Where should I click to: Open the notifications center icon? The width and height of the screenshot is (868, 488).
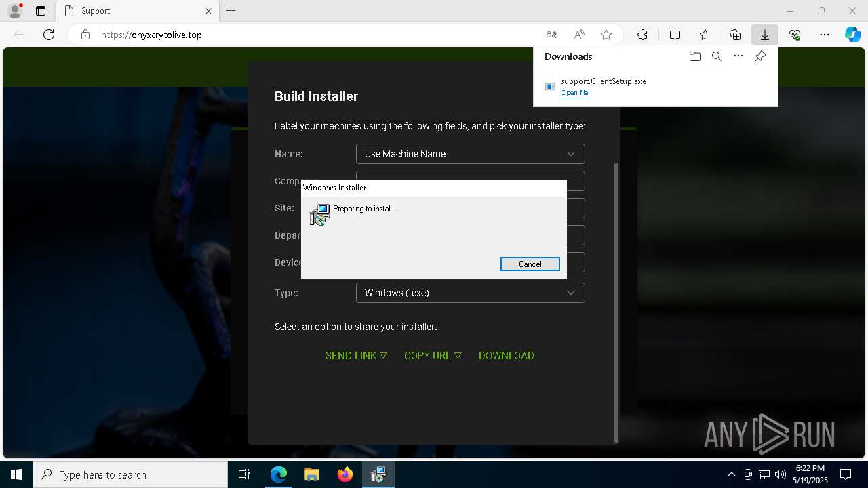(x=846, y=474)
